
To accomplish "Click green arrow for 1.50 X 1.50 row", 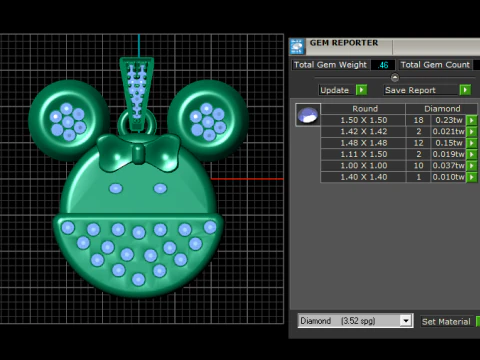I will tap(472, 120).
